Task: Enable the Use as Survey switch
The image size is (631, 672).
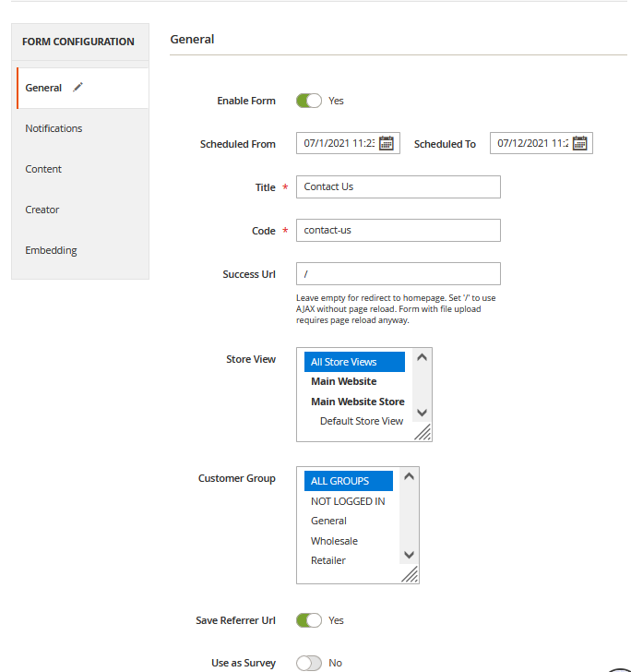Action: pos(309,663)
